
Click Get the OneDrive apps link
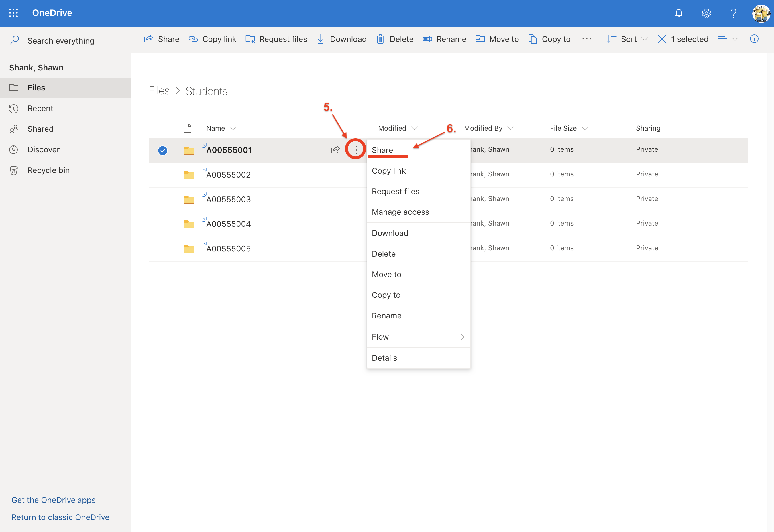[53, 500]
